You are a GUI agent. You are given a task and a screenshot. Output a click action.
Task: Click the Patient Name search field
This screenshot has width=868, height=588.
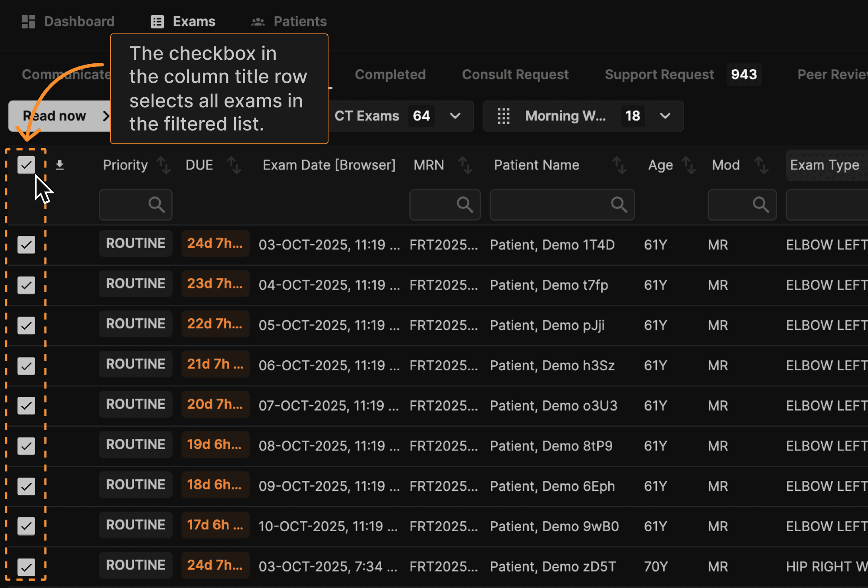(x=562, y=205)
